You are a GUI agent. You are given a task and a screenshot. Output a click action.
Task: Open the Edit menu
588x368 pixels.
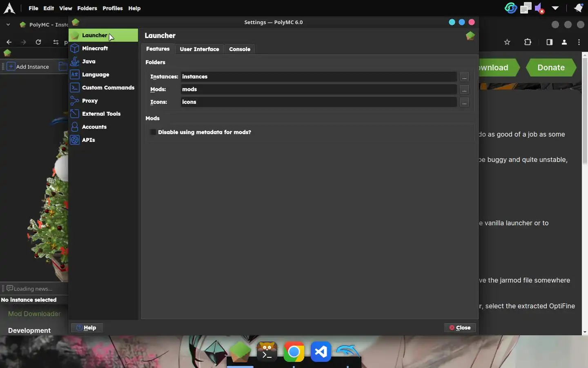pyautogui.click(x=49, y=8)
